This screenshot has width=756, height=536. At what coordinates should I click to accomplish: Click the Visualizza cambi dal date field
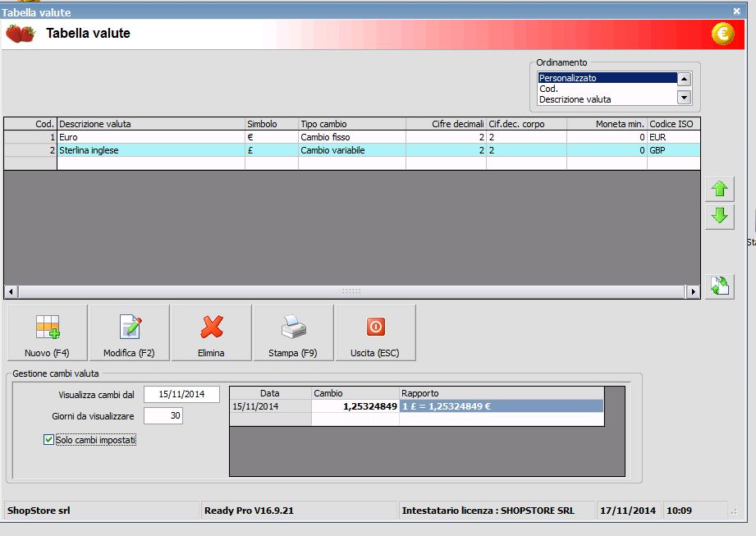[x=181, y=394]
